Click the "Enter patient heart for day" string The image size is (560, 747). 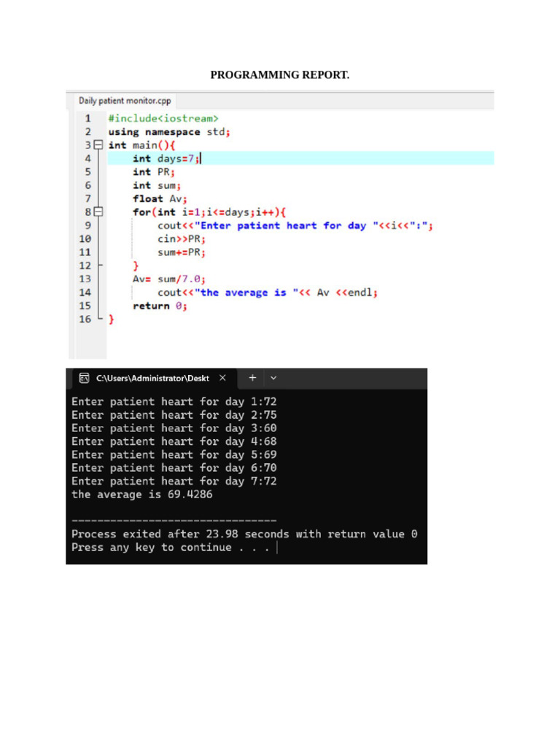(287, 225)
